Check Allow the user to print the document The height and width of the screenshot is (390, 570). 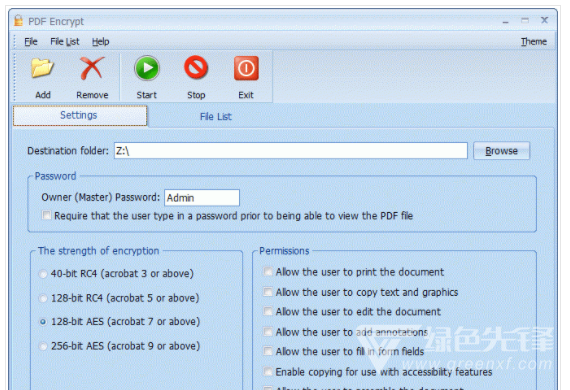click(x=268, y=272)
